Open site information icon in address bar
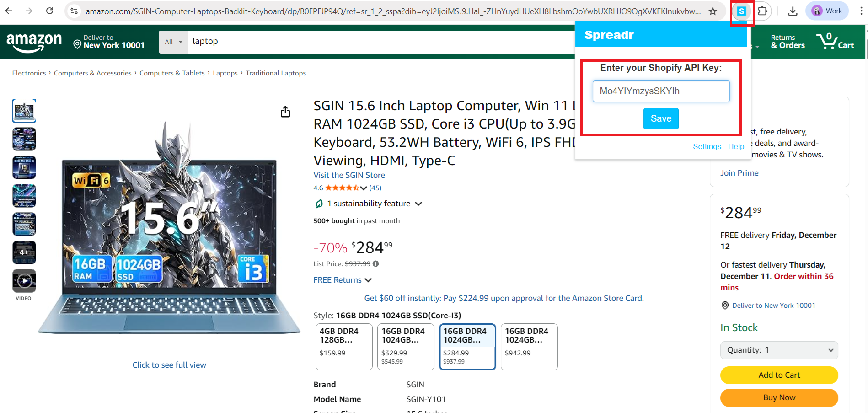The image size is (868, 413). click(74, 11)
